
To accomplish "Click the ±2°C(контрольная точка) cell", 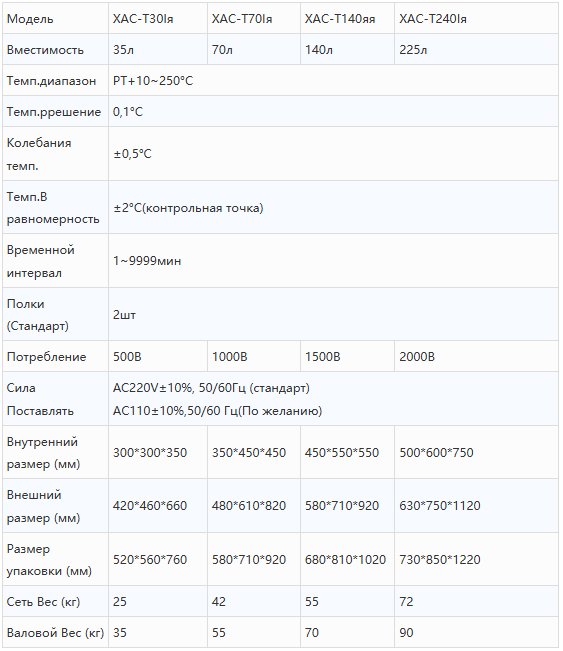I will coord(333,207).
